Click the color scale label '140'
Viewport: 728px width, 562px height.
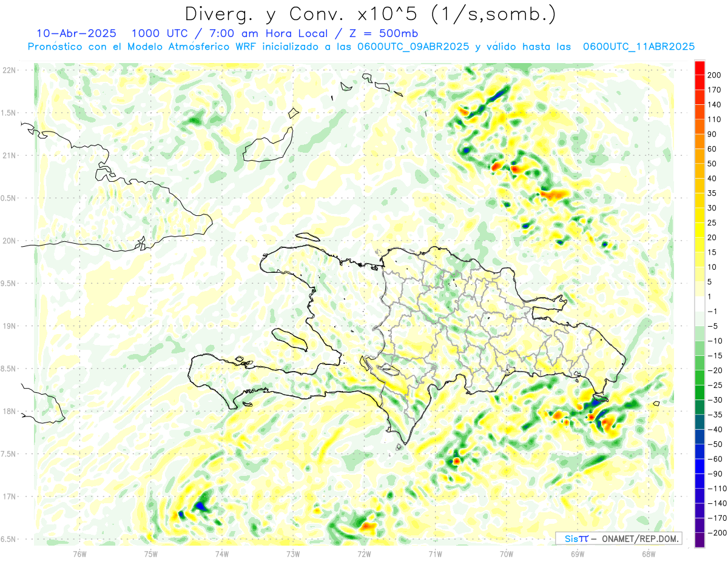click(714, 104)
